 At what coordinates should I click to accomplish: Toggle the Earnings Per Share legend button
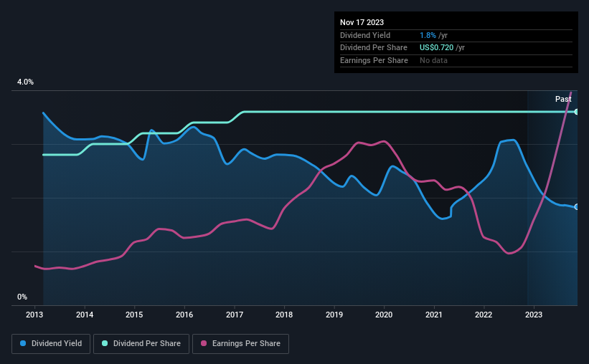pos(240,344)
